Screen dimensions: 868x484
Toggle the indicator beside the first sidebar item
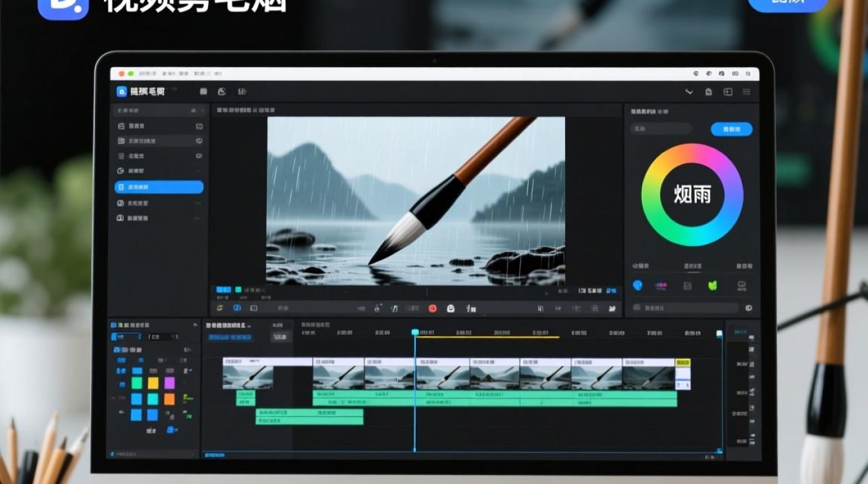click(200, 126)
